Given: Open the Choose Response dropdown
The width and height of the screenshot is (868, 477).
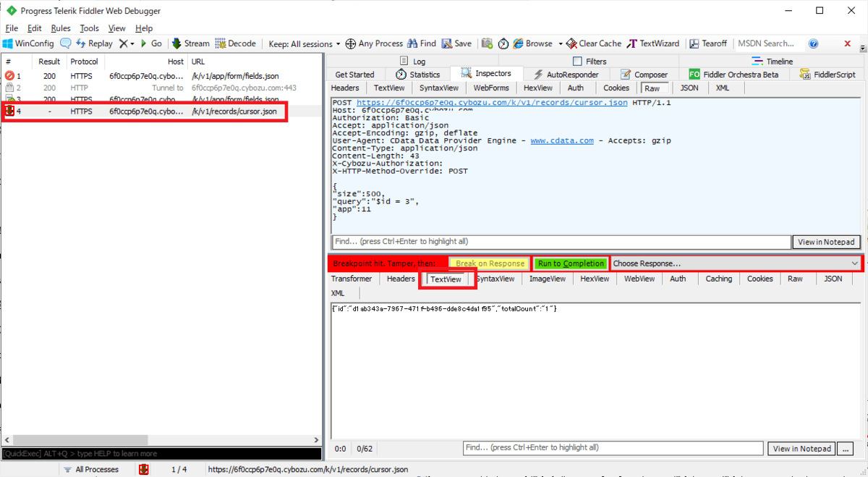Looking at the screenshot, I should [x=736, y=263].
